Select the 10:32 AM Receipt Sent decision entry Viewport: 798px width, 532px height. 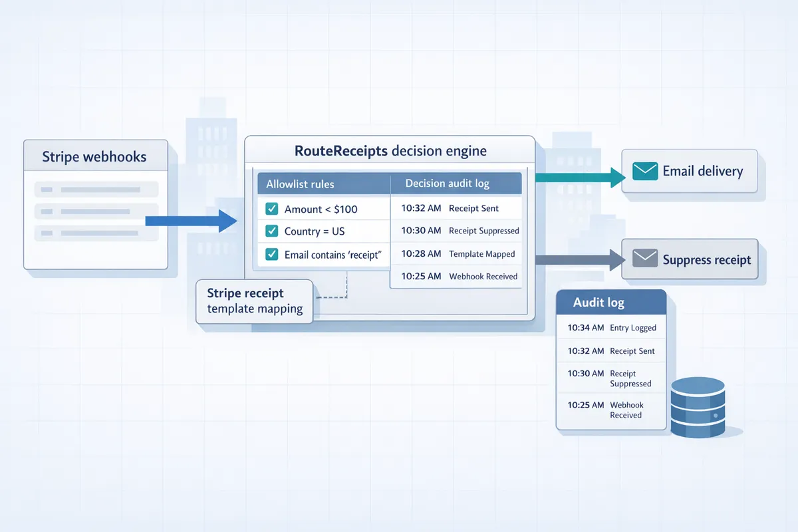(456, 208)
